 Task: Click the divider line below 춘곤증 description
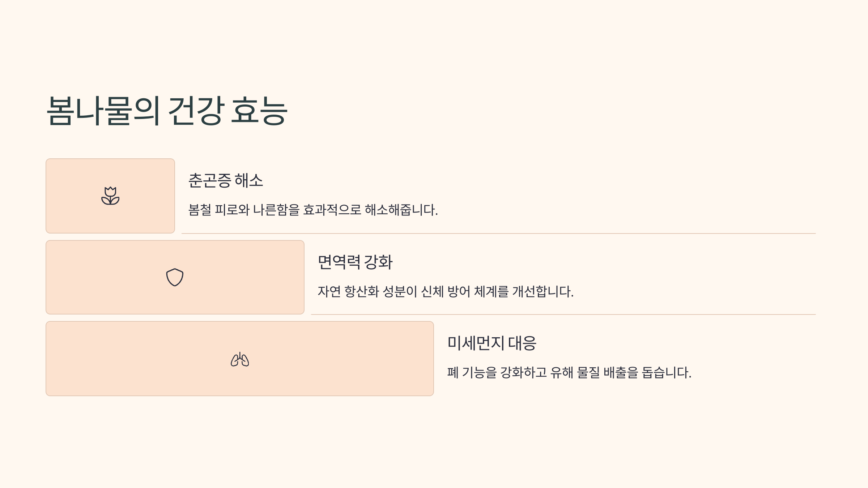498,234
